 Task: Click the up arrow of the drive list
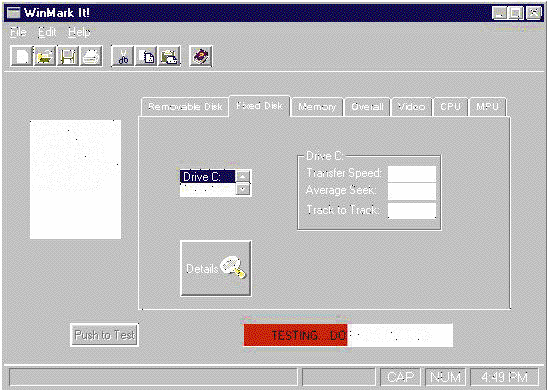coord(243,176)
